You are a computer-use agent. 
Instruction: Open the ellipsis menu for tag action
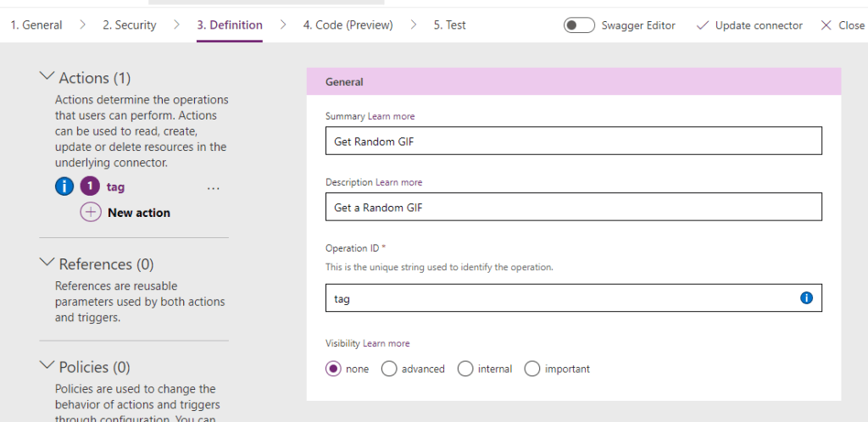pyautogui.click(x=214, y=187)
